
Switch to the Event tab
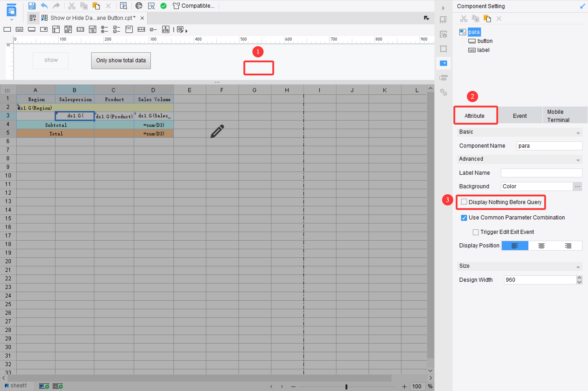[520, 115]
